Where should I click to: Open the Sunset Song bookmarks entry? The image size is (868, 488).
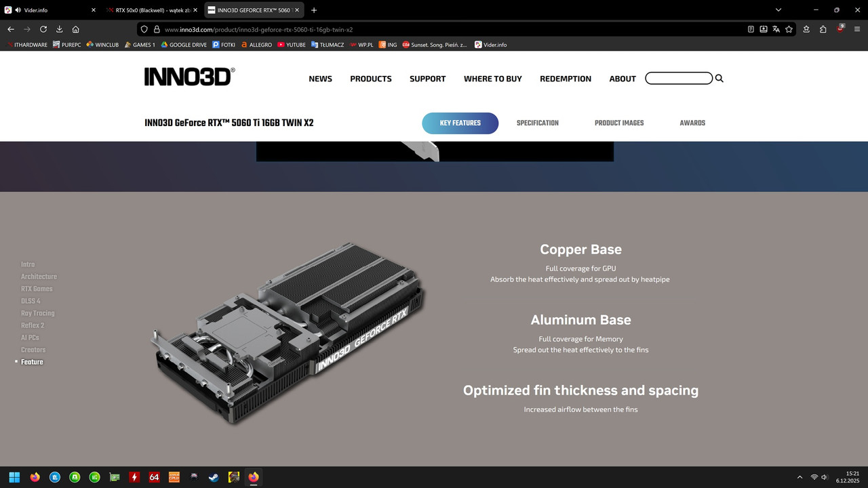click(x=435, y=45)
